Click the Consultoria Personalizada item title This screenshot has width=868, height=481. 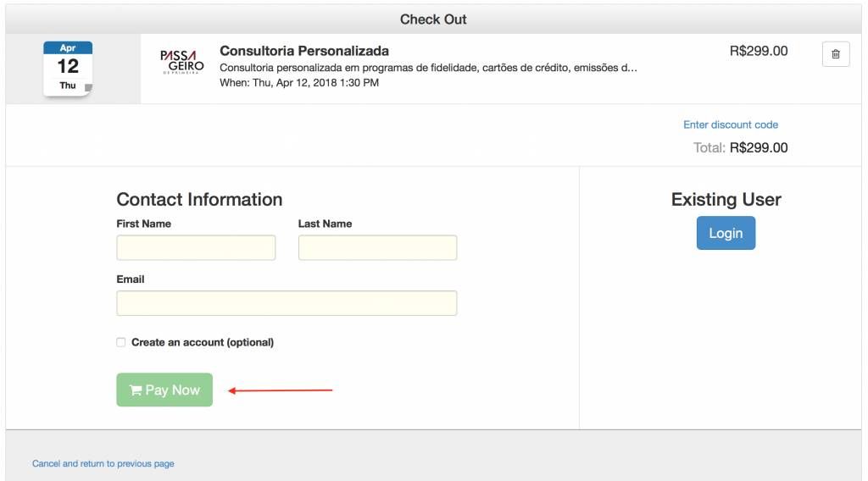[304, 51]
